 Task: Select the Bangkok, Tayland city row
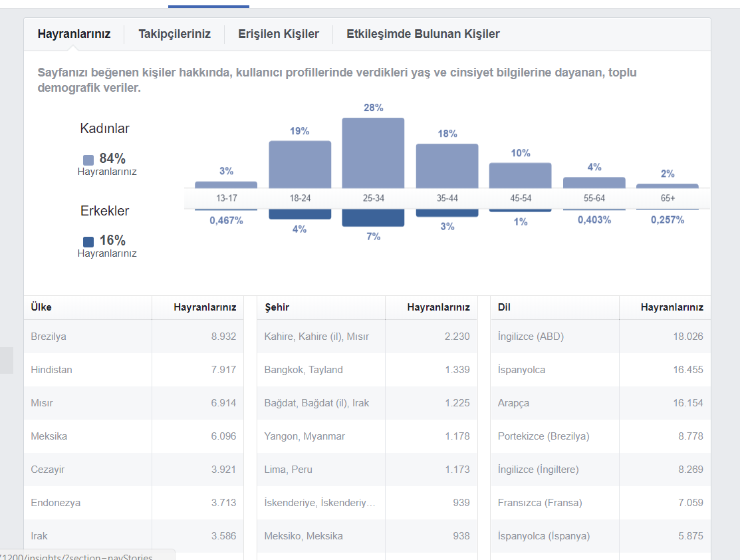pos(367,370)
